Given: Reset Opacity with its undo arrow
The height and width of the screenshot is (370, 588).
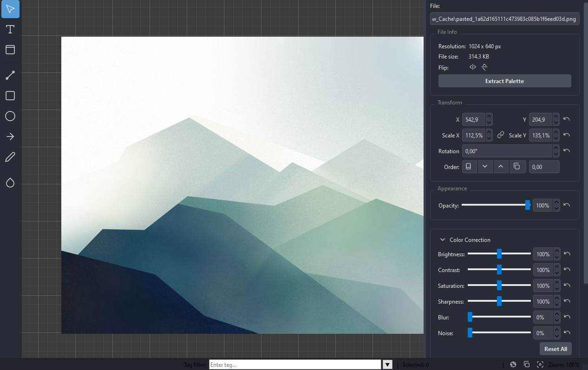Looking at the screenshot, I should click(567, 205).
